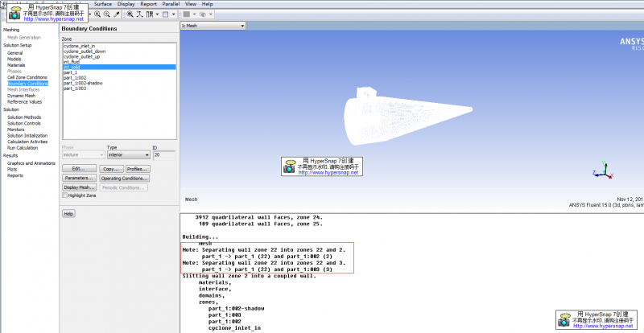
Task: Open Graphics and Animations in tree
Action: tap(31, 163)
